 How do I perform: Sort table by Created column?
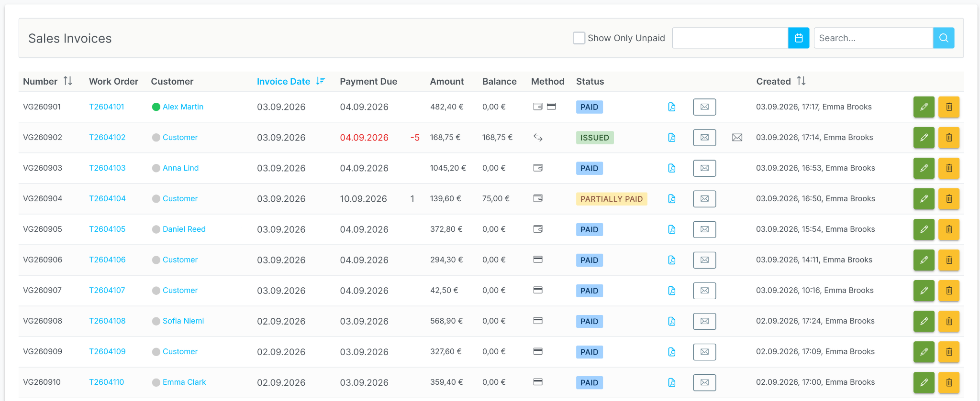(x=781, y=81)
